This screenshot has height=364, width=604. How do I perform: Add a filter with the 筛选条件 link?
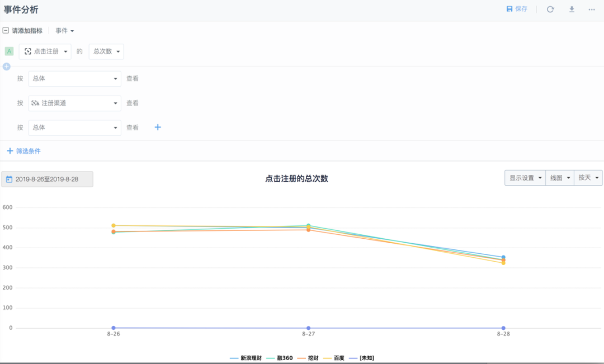24,150
